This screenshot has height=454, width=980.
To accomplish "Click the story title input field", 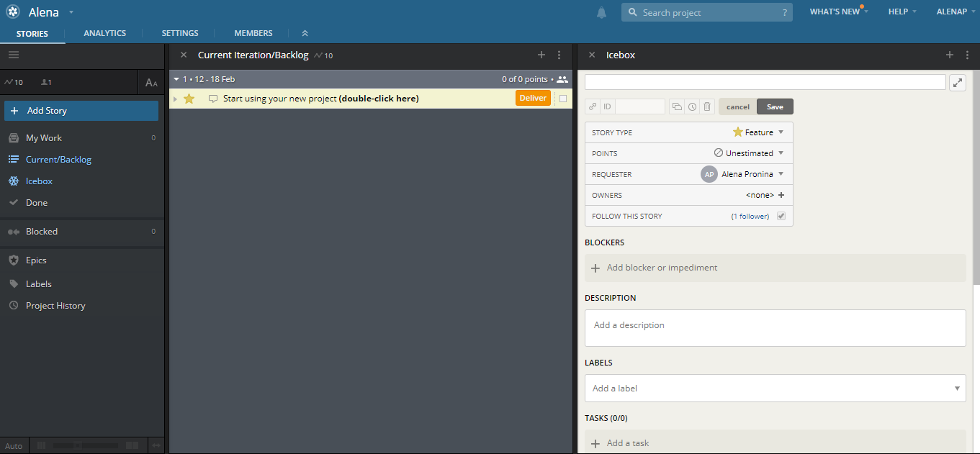I will pos(765,82).
